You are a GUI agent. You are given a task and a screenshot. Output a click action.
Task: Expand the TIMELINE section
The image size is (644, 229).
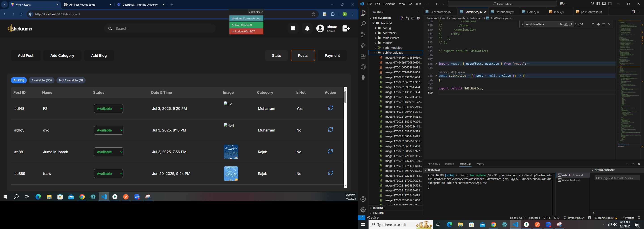[x=396, y=213]
